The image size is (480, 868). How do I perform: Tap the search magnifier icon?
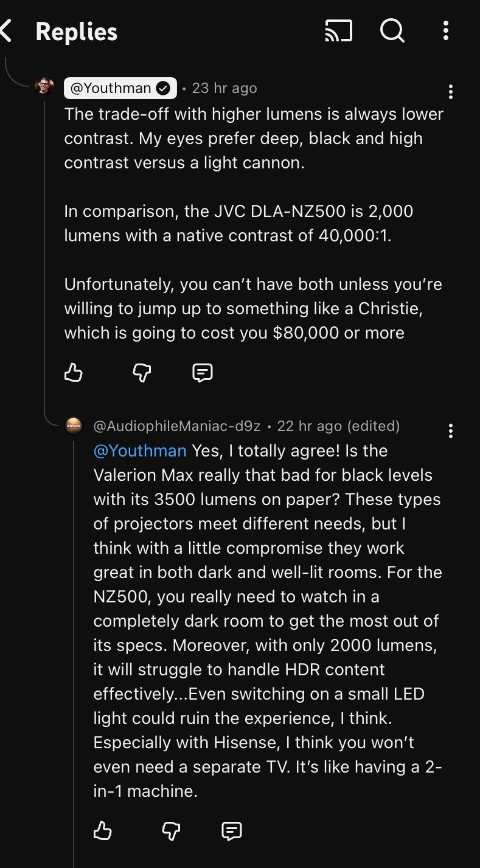pos(392,30)
